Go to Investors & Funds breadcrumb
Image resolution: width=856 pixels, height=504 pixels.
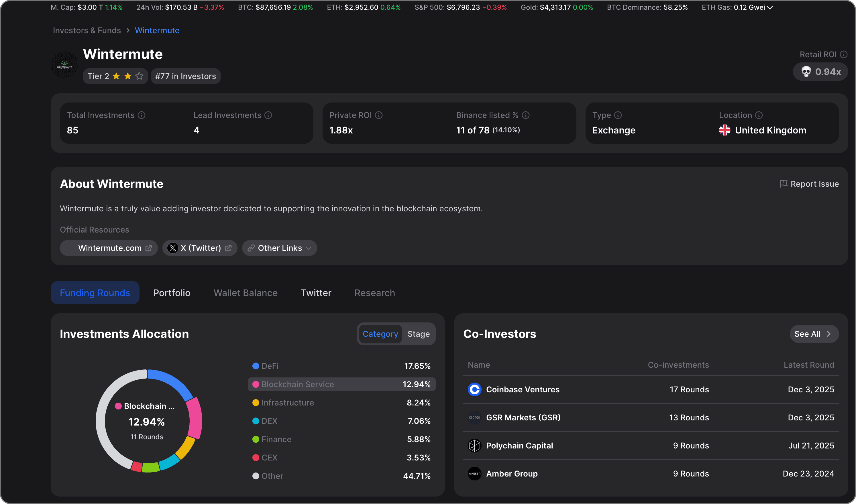pyautogui.click(x=87, y=31)
